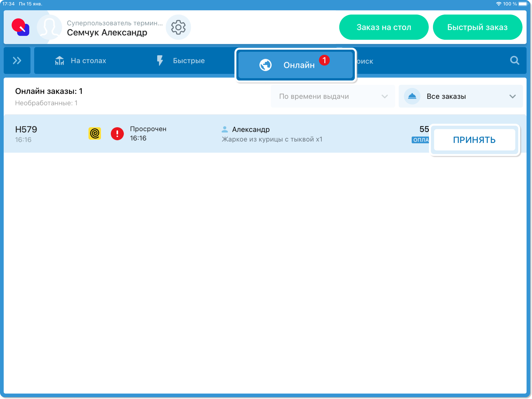This screenshot has width=532, height=399.
Task: Click the yellow spiral delivery source icon
Action: [x=95, y=133]
